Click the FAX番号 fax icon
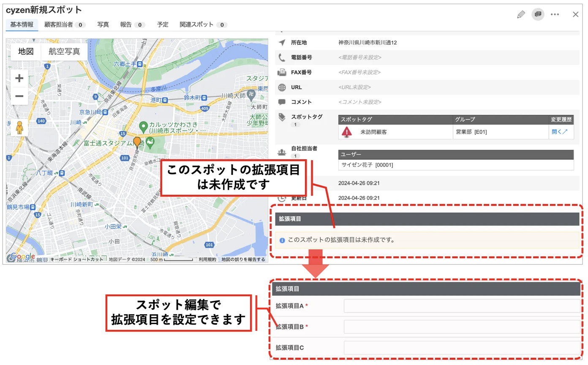The height and width of the screenshot is (365, 588). 282,72
